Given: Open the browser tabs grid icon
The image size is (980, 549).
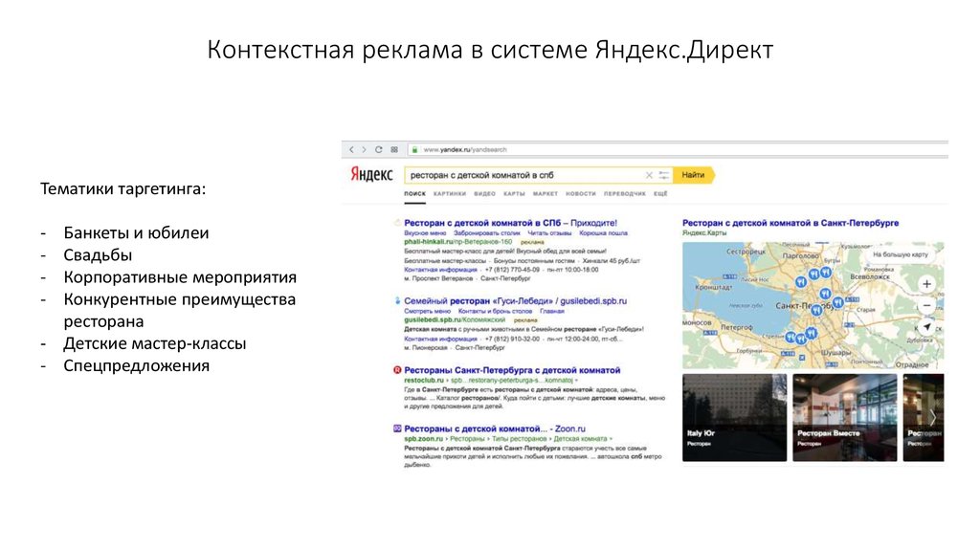Looking at the screenshot, I should coord(394,150).
